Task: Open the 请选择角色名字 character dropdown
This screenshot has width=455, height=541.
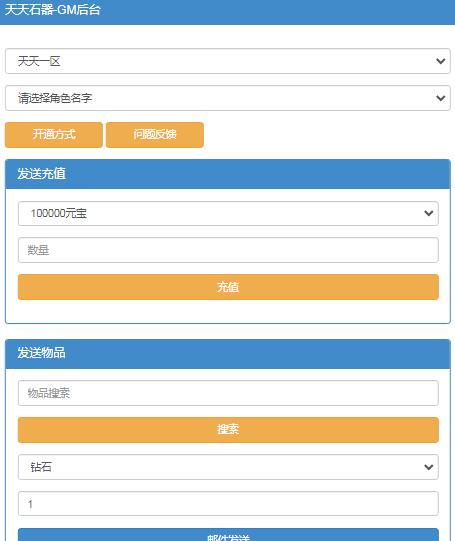Action: click(228, 98)
